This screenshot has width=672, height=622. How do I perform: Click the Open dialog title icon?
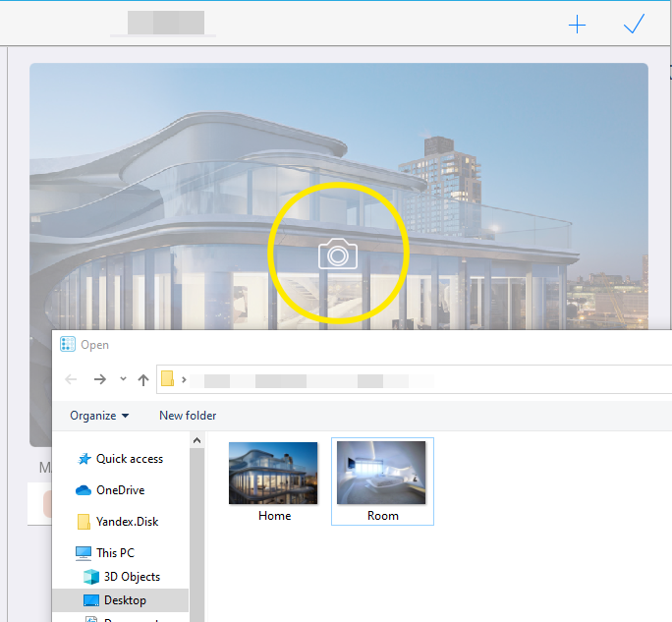(68, 345)
